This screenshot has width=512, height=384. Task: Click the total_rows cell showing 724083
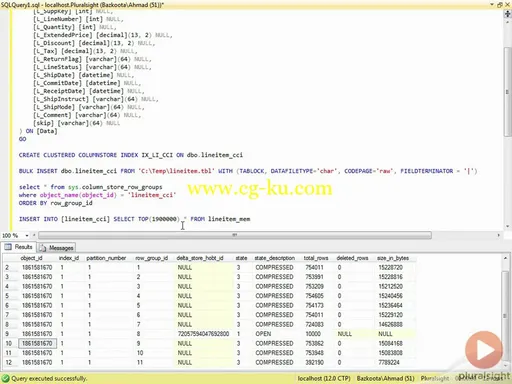(x=318, y=324)
